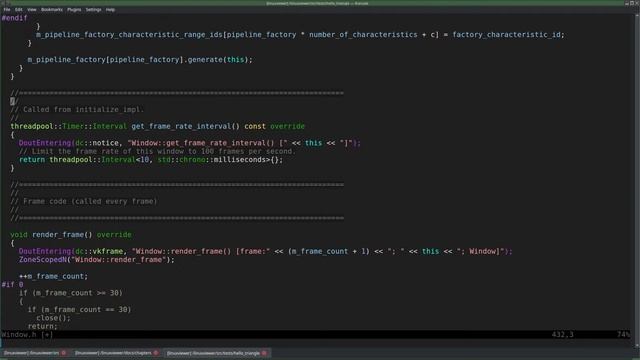The image size is (640, 360).
Task: Open the View menu
Action: pos(31,9)
